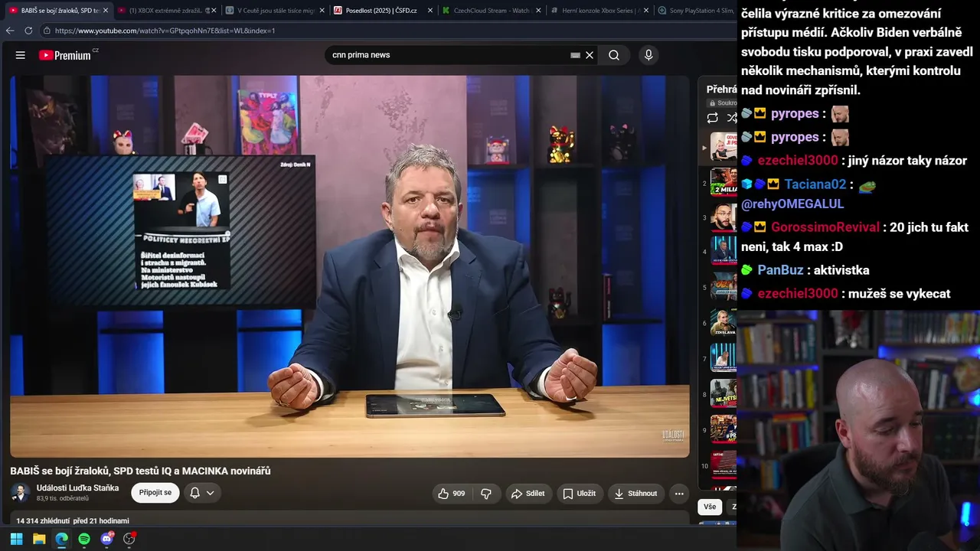Image resolution: width=980 pixels, height=551 pixels.
Task: Close the CzechCloud Stream tab
Action: tap(538, 11)
